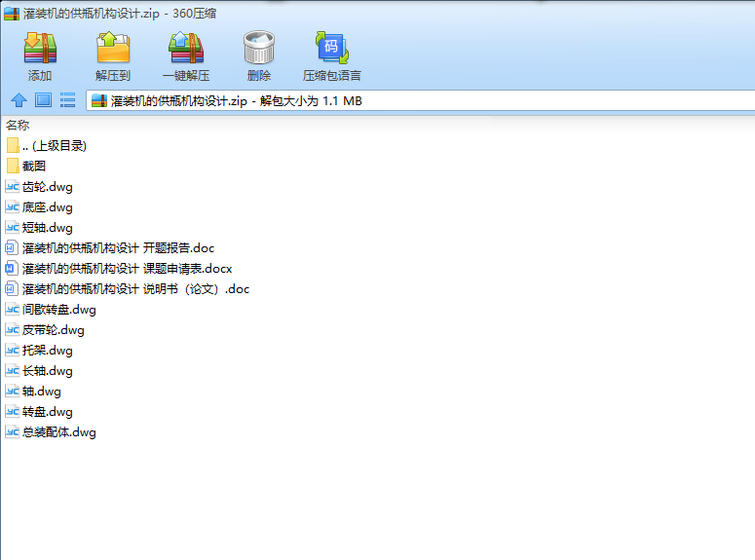Click the folder icon beside 截图
The height and width of the screenshot is (560, 755).
click(x=13, y=167)
